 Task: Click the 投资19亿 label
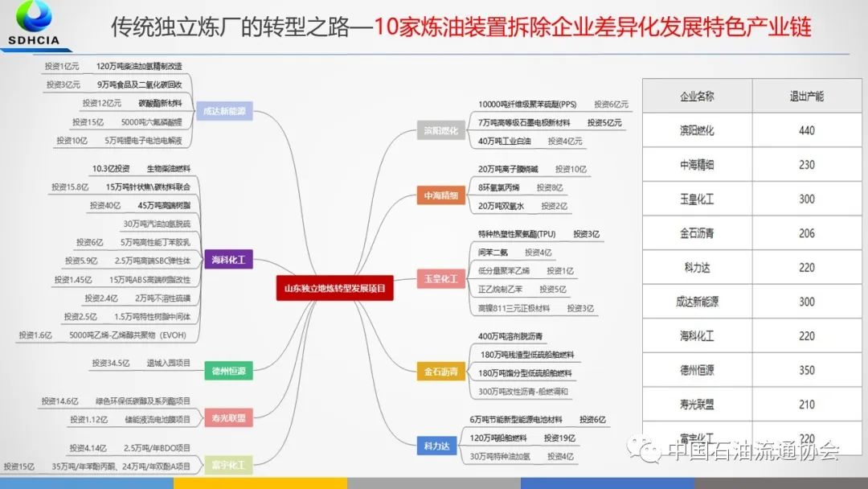[559, 438]
